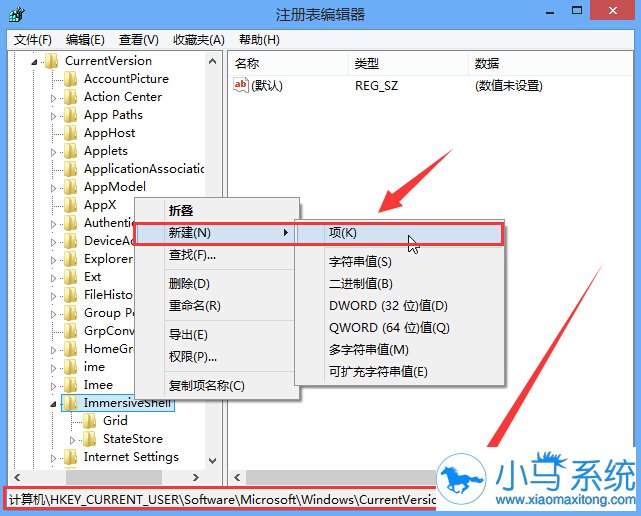Click the Registry Editor app icon in title bar
Image resolution: width=641 pixels, height=516 pixels.
pos(17,15)
